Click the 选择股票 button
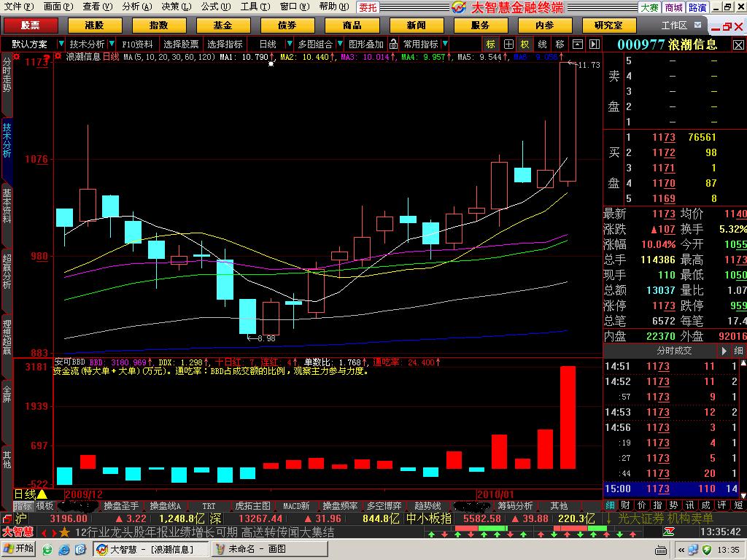Image resolution: width=747 pixels, height=560 pixels. 181,44
